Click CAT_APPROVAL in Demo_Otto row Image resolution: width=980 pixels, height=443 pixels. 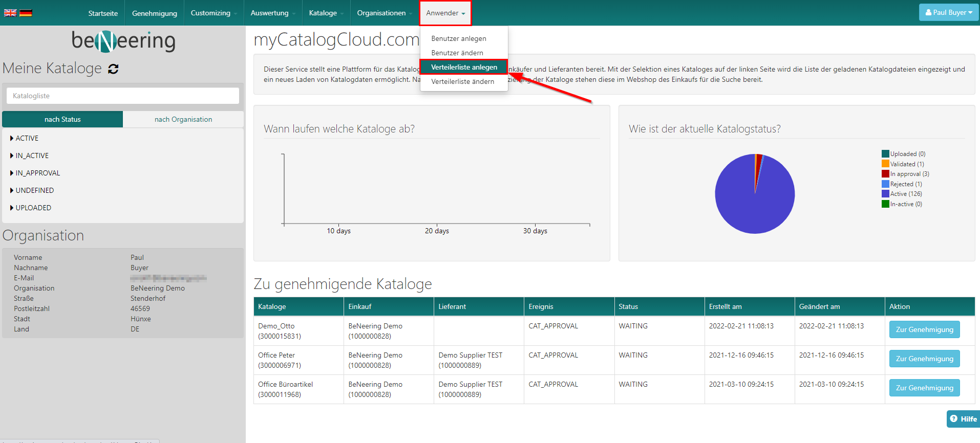click(553, 326)
